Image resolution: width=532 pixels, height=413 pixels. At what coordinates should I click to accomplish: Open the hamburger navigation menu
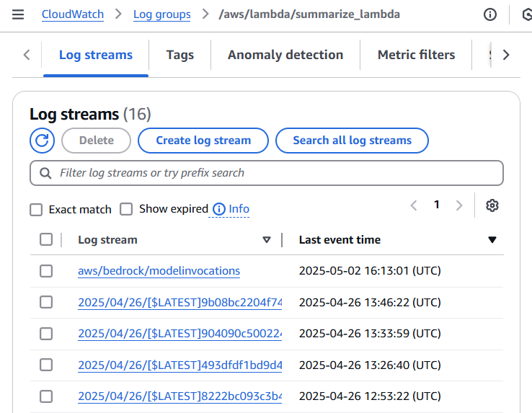point(18,14)
